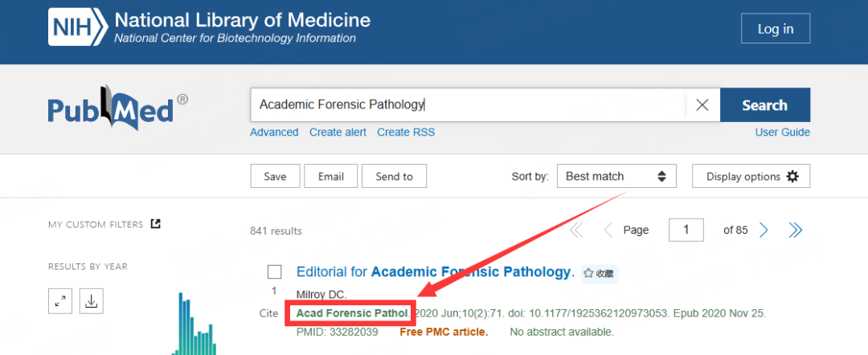
Task: Open the Create RSS link
Action: point(406,133)
